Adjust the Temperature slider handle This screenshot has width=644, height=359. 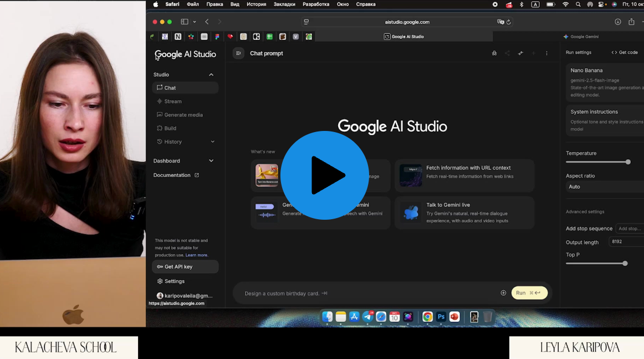pos(628,162)
